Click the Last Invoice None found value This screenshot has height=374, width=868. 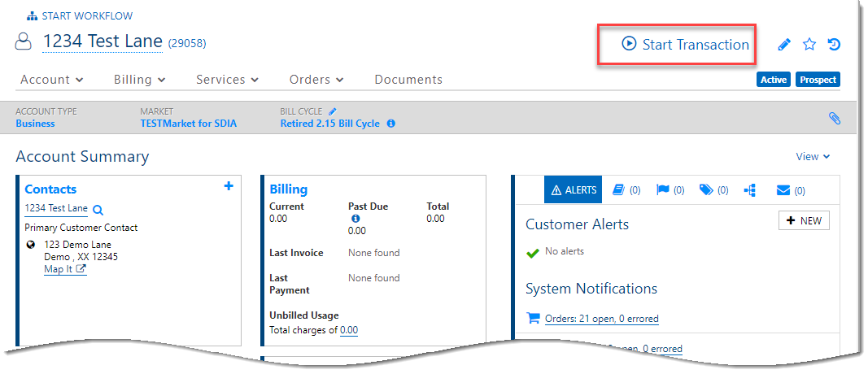click(373, 253)
